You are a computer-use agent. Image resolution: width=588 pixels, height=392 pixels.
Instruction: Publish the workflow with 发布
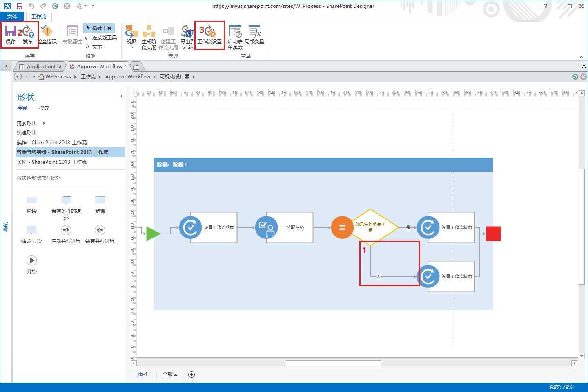[28, 35]
